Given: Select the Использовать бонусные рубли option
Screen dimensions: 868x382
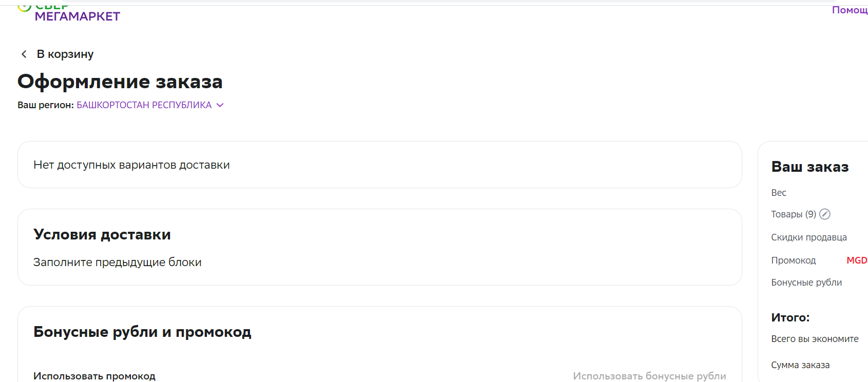Looking at the screenshot, I should click(649, 376).
